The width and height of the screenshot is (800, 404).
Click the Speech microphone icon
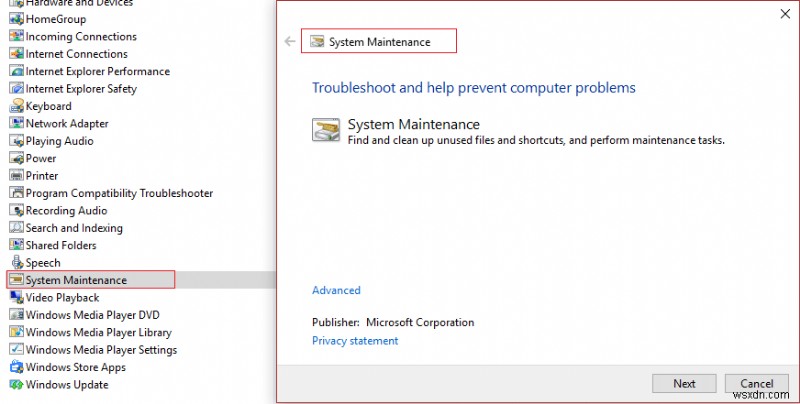[17, 263]
